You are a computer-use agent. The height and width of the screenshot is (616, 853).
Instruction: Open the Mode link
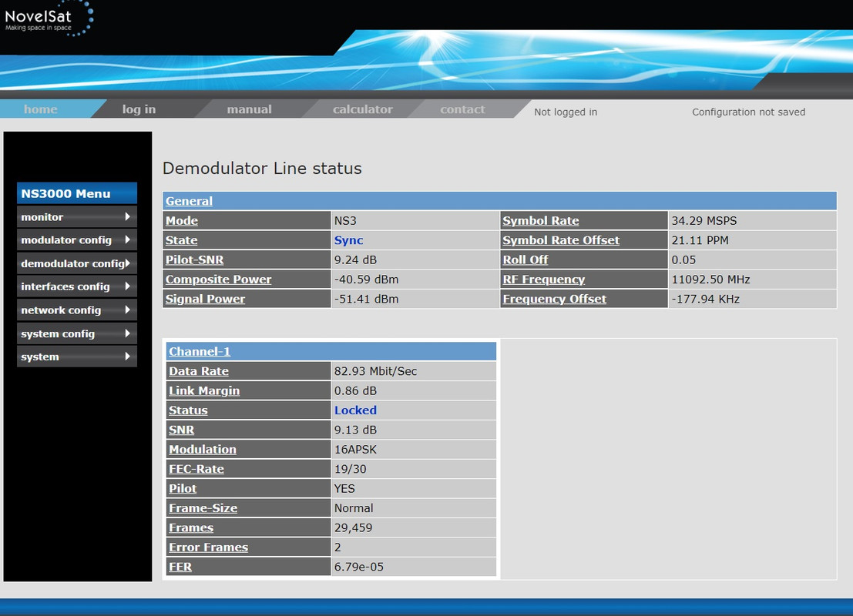182,220
